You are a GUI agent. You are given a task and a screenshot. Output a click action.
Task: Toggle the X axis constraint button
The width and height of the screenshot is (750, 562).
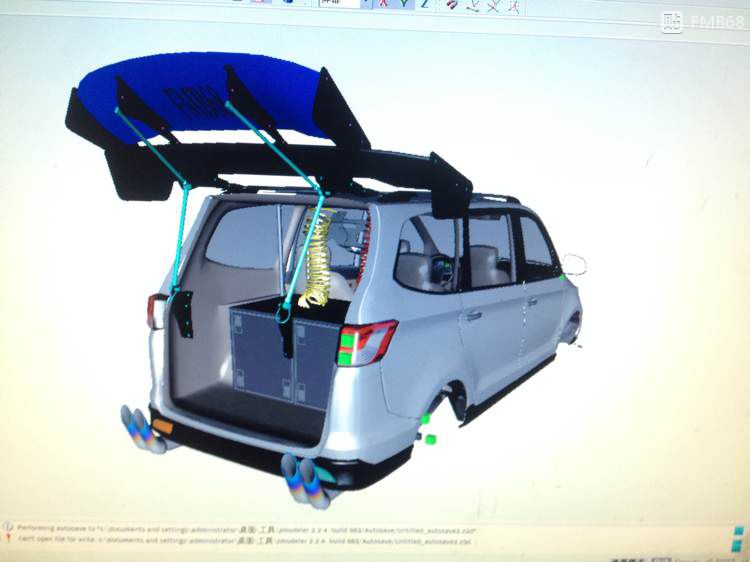(x=384, y=3)
